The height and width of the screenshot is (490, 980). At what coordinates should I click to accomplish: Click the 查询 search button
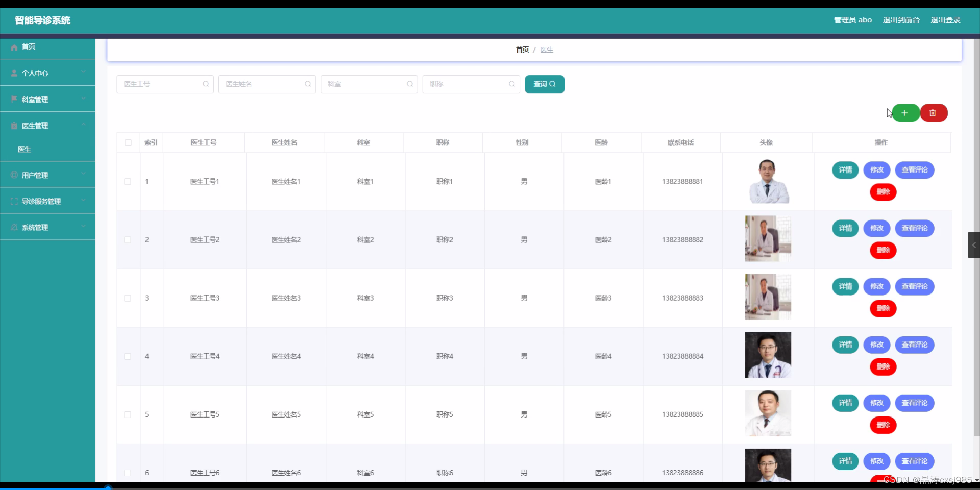[544, 84]
